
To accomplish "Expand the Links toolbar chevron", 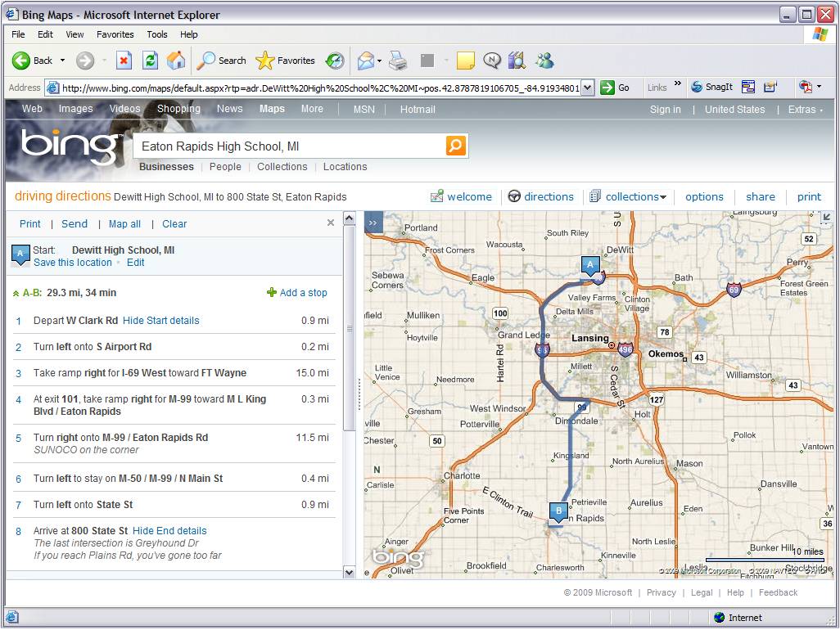I will pyautogui.click(x=678, y=83).
